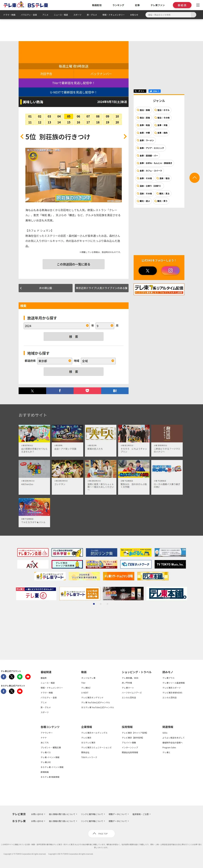Click genre tag 観光：買う
Screen dimensions: 203x868
pos(161,201)
